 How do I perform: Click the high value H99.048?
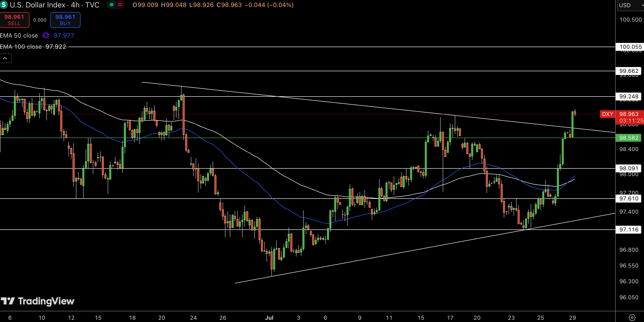[174, 5]
